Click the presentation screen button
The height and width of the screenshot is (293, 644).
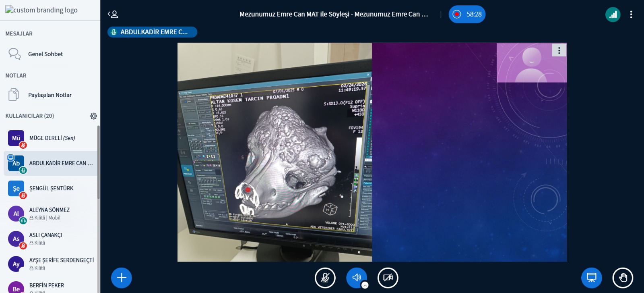click(591, 278)
